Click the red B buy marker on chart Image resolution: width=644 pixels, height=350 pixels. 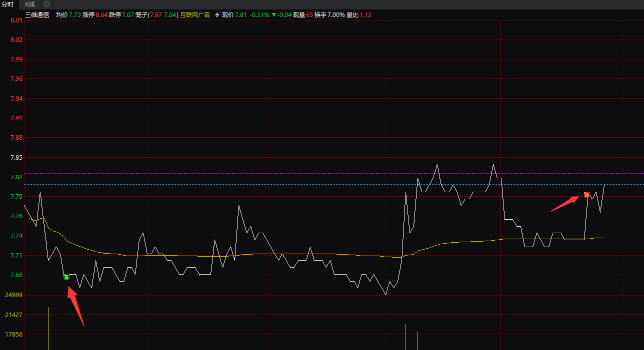tap(586, 195)
